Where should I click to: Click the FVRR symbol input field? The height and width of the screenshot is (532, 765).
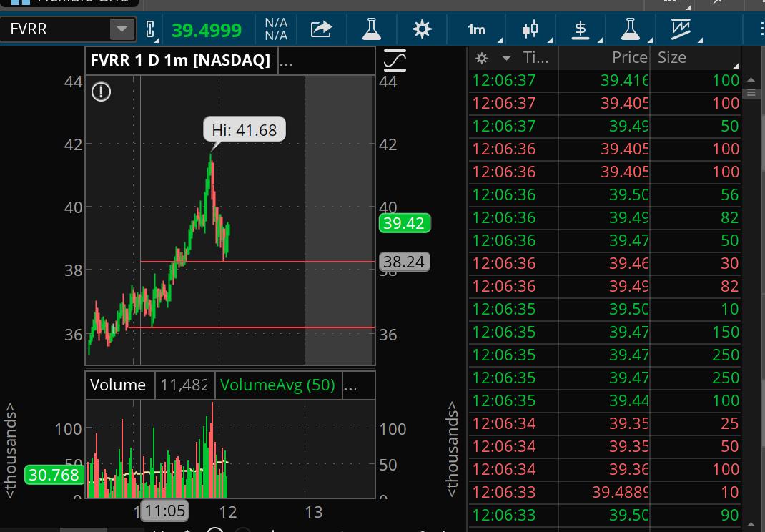pos(55,29)
